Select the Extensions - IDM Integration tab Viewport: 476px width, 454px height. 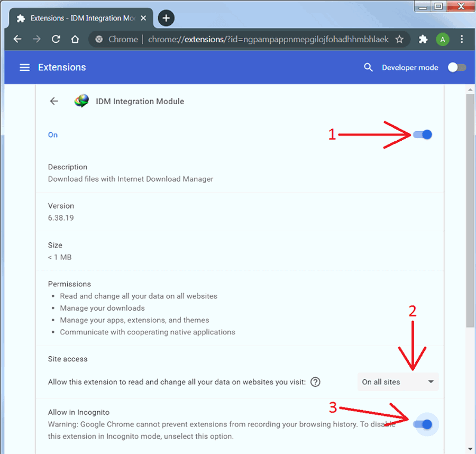(81, 18)
